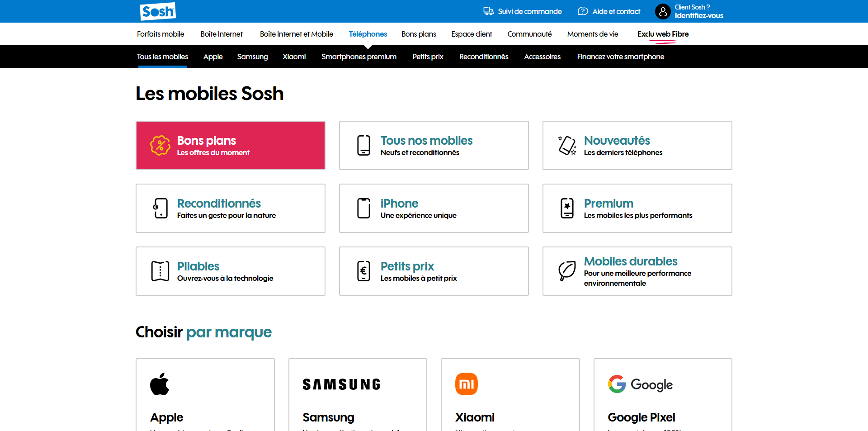Open Boîte Internet et Mobile menu
The height and width of the screenshot is (431, 868).
click(x=297, y=34)
